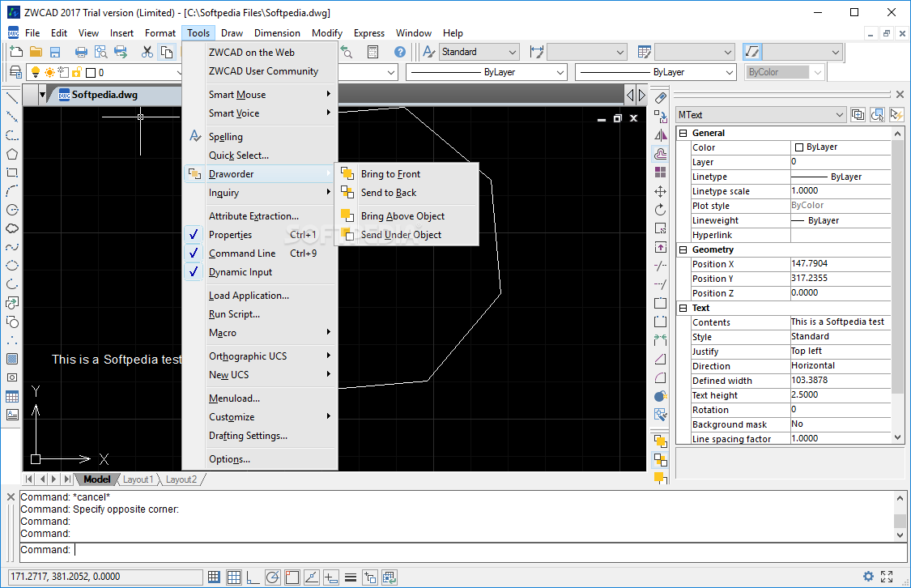Select the Table tool in left toolbar
911x588 pixels.
click(x=11, y=397)
